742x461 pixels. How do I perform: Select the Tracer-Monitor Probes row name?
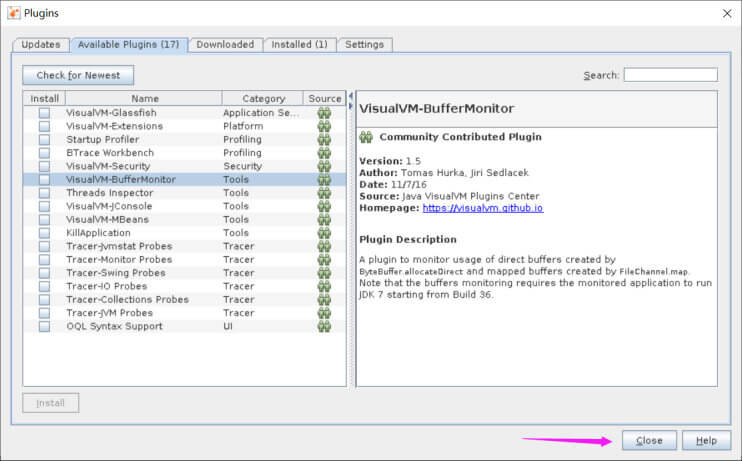click(119, 259)
